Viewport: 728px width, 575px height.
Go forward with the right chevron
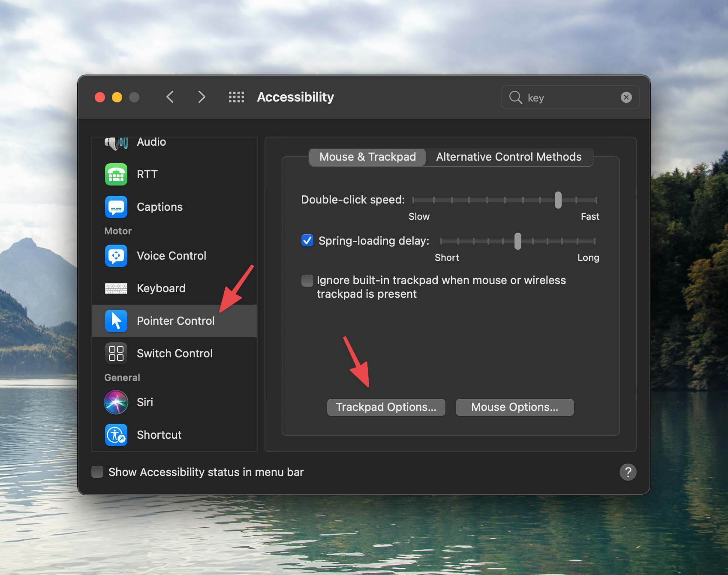point(202,97)
